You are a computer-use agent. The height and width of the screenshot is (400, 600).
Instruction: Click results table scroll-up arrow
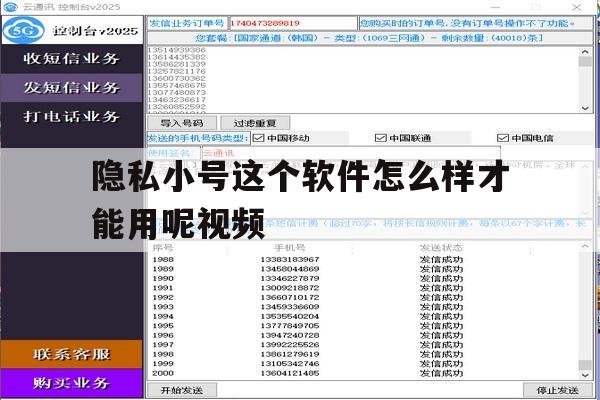point(585,246)
